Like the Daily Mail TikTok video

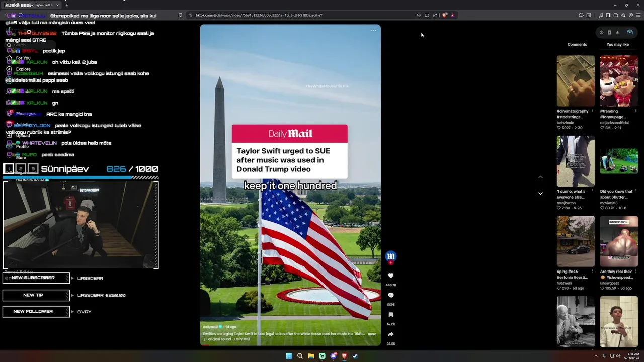pyautogui.click(x=391, y=276)
